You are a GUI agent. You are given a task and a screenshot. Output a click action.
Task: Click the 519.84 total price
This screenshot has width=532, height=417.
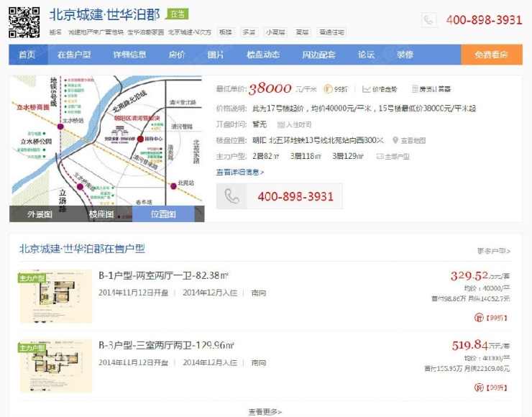(x=470, y=345)
